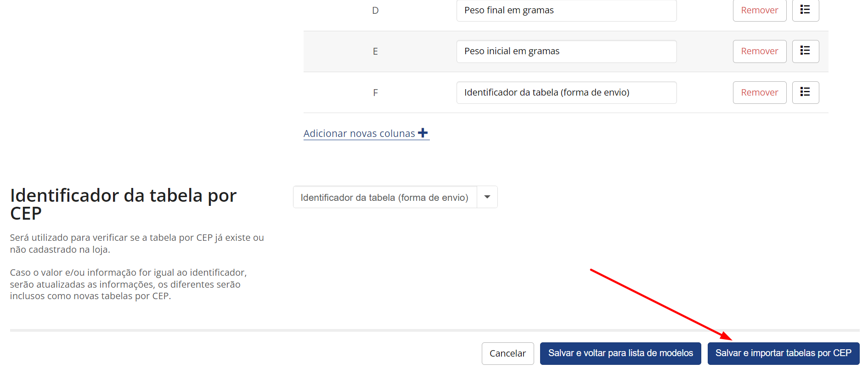Edit column F Identificador da tabela field
The width and height of the screenshot is (868, 386).
(x=566, y=92)
